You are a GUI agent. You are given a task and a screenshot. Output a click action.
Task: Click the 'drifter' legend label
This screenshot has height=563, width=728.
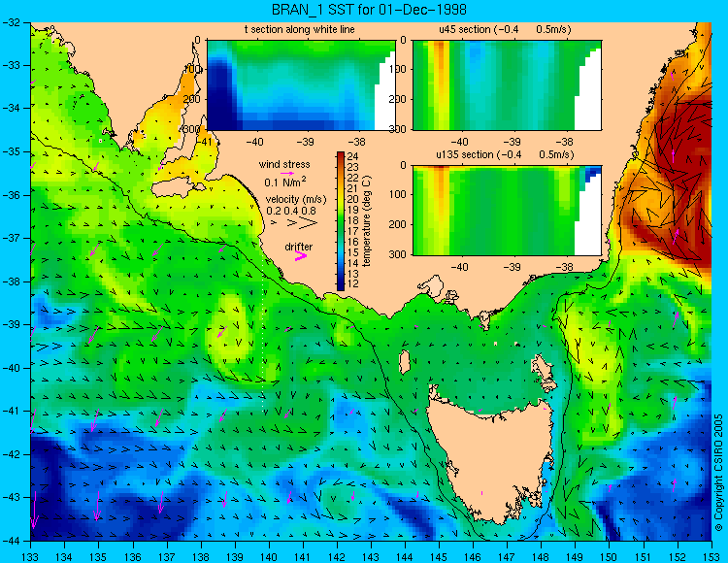(299, 247)
